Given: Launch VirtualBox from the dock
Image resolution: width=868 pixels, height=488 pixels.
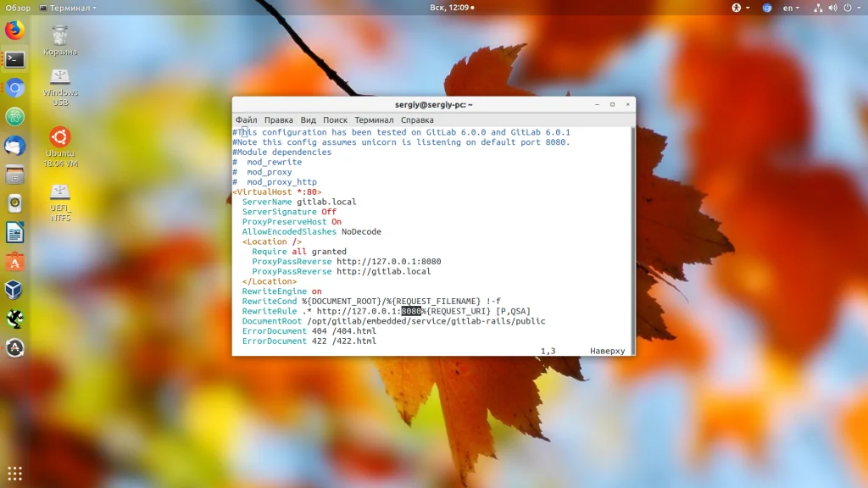Looking at the screenshot, I should tap(14, 291).
